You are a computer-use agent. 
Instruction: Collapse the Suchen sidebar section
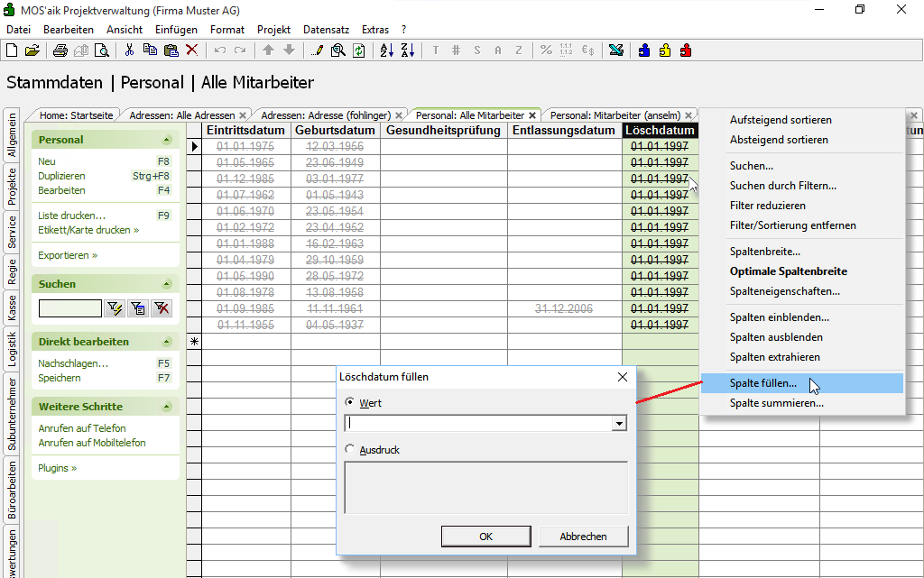[167, 284]
